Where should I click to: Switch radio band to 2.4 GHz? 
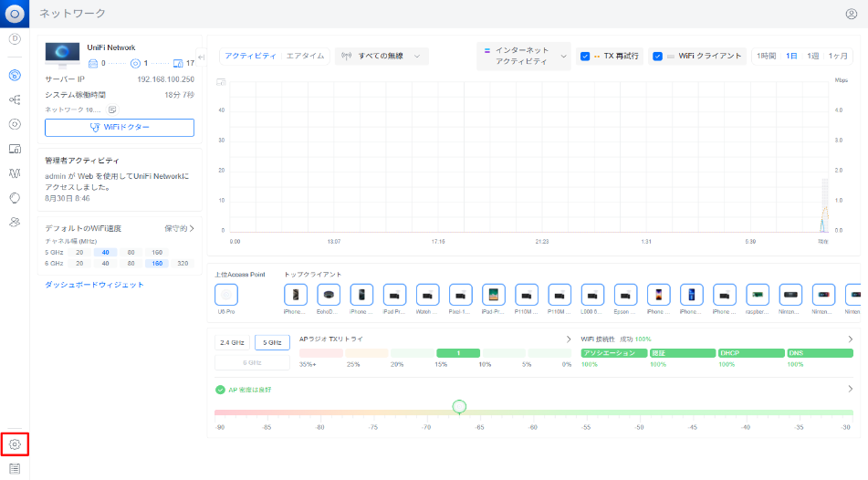[x=232, y=343]
